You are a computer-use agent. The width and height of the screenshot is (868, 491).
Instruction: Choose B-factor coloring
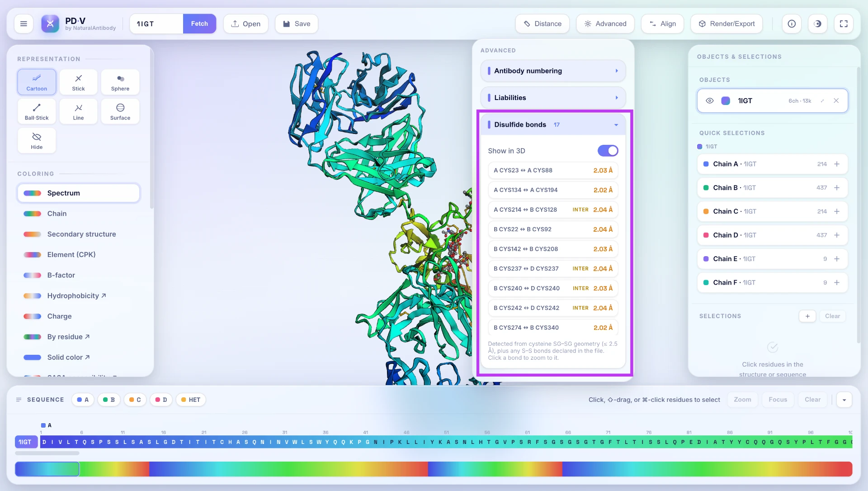(x=78, y=275)
